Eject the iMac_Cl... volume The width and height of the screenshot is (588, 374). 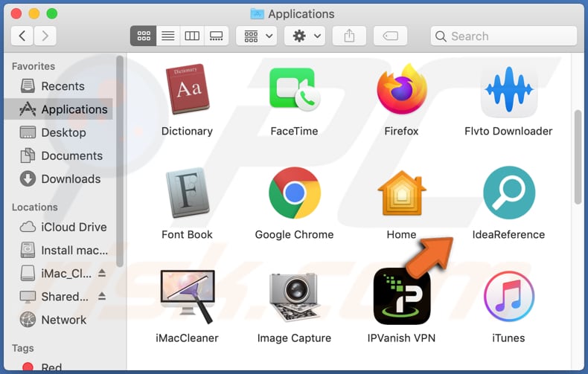click(x=102, y=273)
